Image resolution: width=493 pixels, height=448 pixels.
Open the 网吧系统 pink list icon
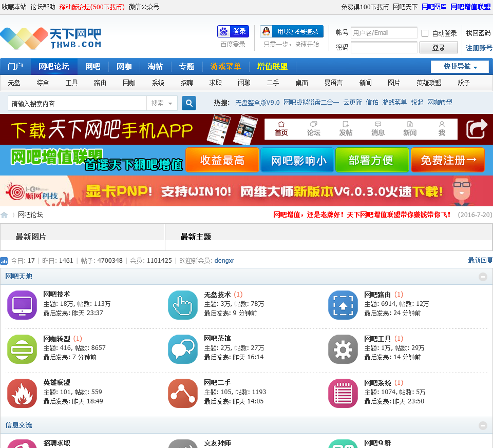coord(343,393)
